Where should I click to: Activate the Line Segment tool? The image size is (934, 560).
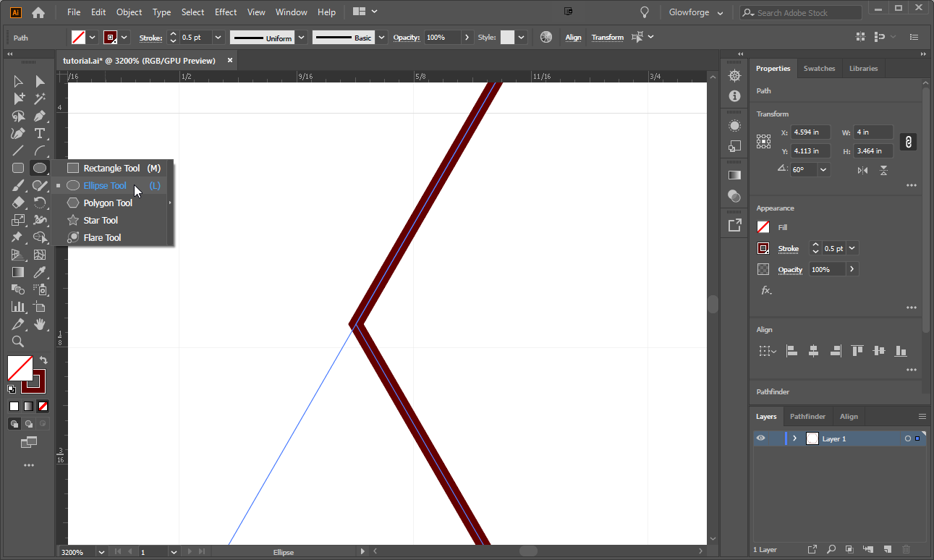[18, 150]
